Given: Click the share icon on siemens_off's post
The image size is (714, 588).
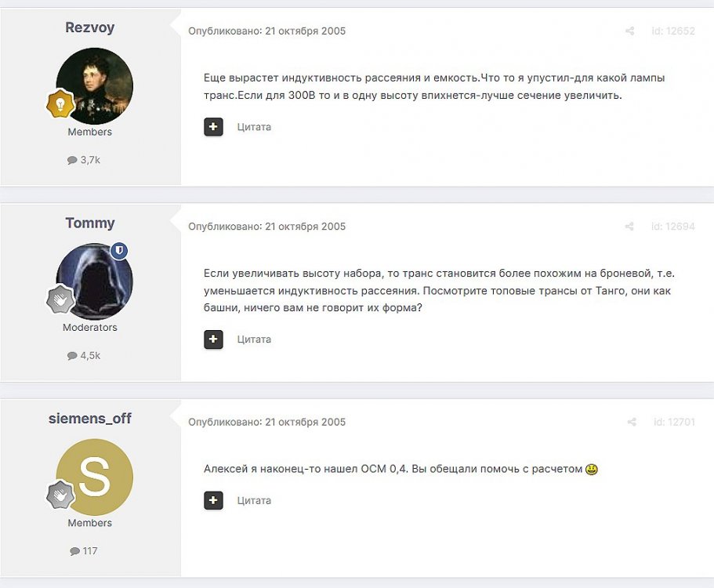Looking at the screenshot, I should [632, 422].
